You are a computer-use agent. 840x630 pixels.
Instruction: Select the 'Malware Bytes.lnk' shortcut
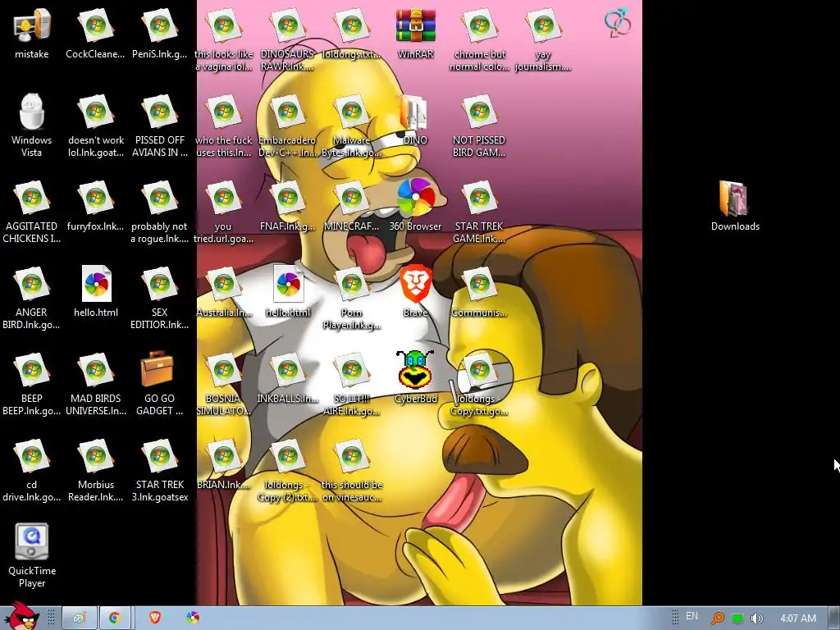click(351, 126)
